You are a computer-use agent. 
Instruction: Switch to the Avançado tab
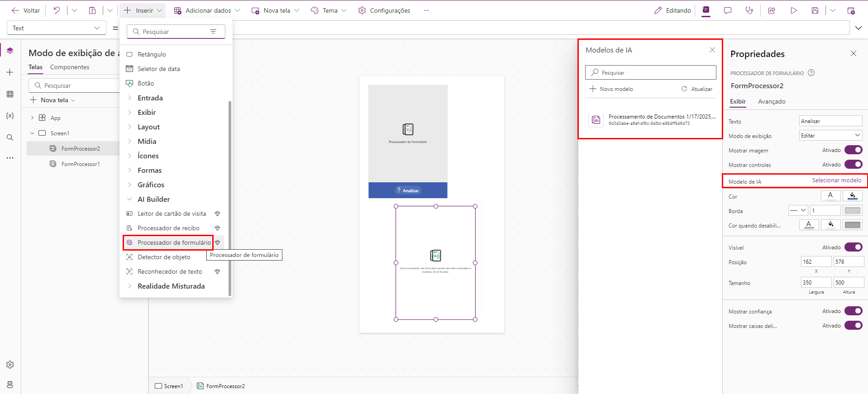[x=772, y=101]
